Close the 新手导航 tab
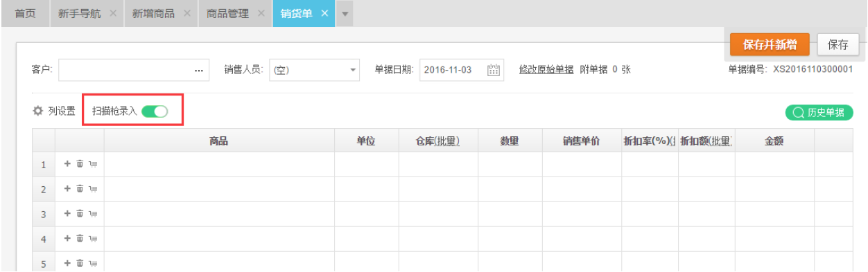868x272 pixels. pos(113,14)
